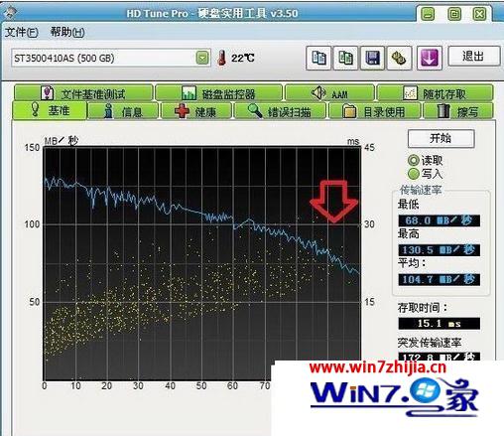Switch to the 文件基准测试 tab

point(83,93)
